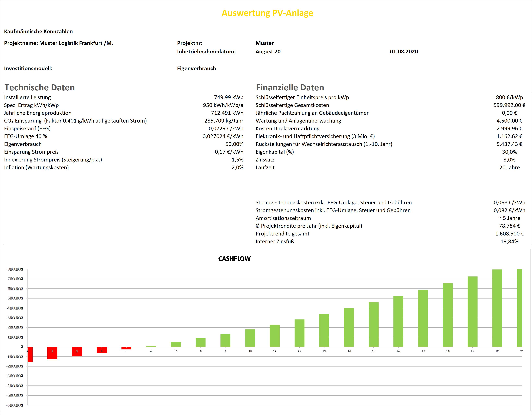Select the '3,0%' Zinssatz value

(509, 160)
